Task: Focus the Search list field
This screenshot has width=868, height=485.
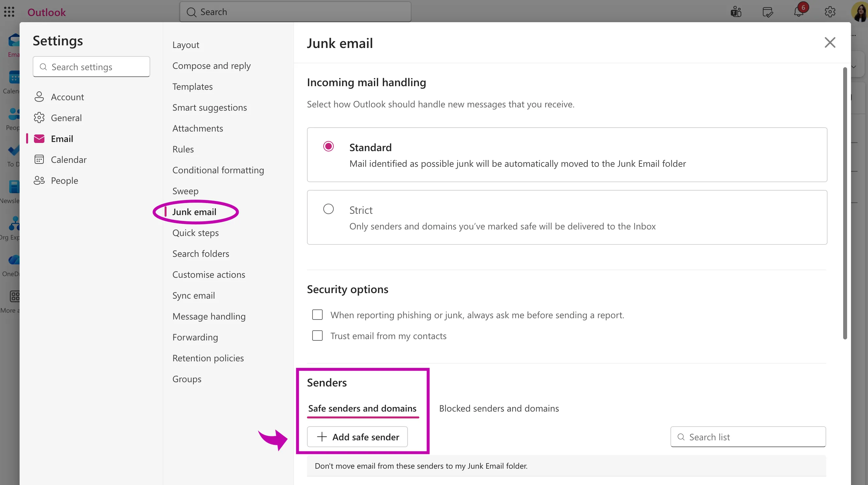Action: (748, 437)
